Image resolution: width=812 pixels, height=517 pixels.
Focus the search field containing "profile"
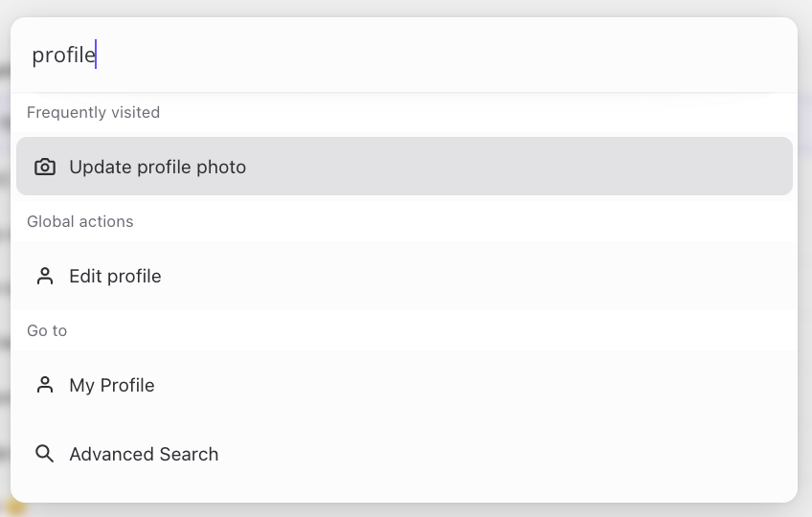pyautogui.click(x=404, y=55)
